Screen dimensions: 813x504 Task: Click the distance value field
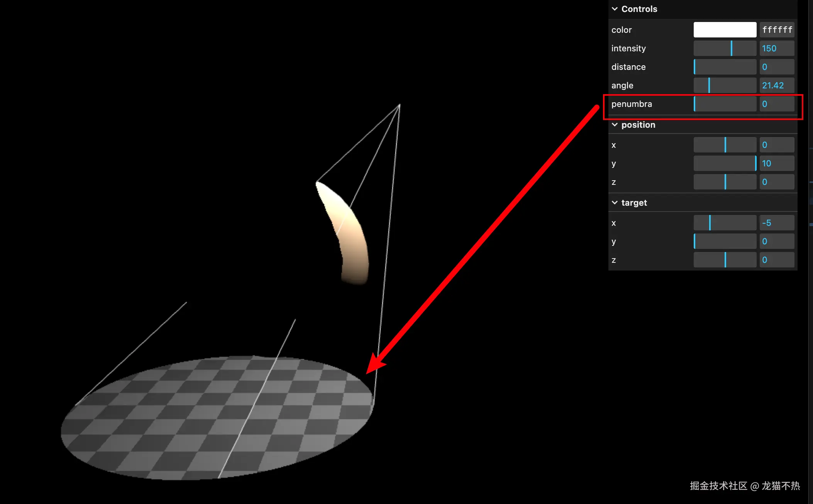point(777,67)
